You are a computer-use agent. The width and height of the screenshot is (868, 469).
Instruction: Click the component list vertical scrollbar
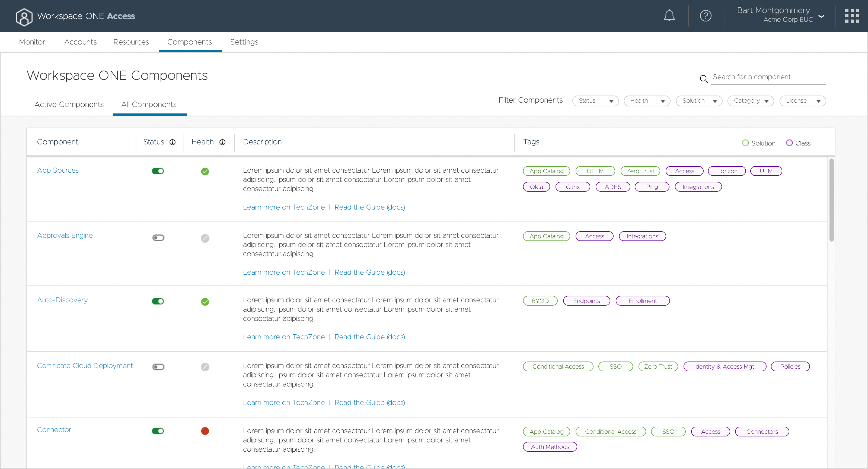tap(831, 200)
